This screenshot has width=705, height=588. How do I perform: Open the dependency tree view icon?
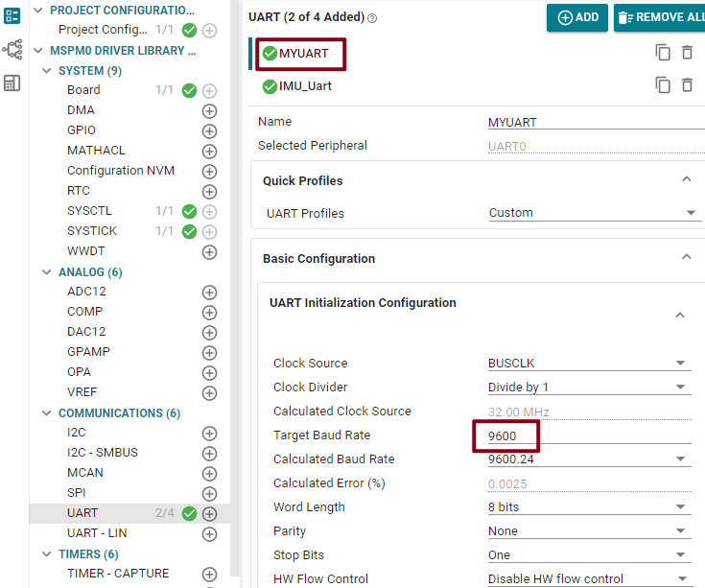[12, 50]
